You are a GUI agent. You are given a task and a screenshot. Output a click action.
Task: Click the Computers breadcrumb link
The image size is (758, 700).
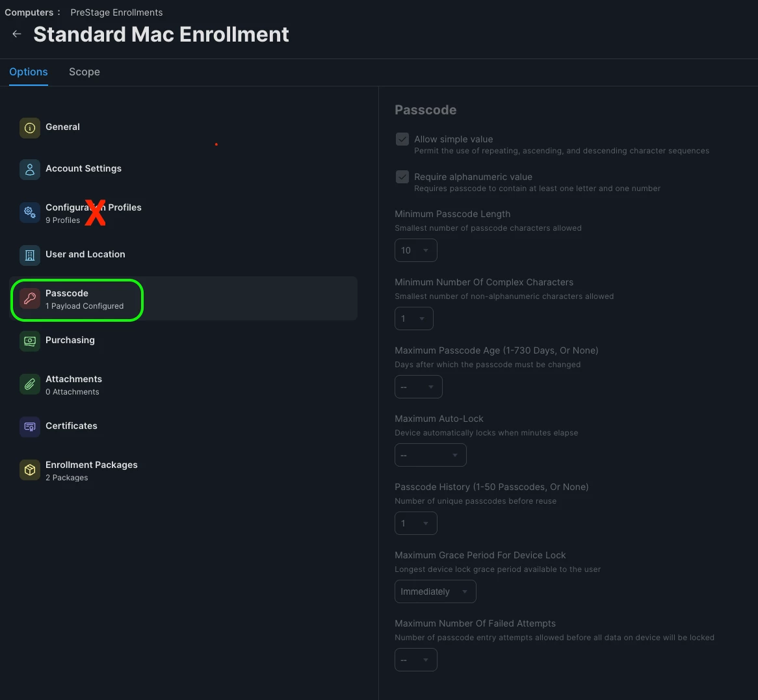point(29,12)
